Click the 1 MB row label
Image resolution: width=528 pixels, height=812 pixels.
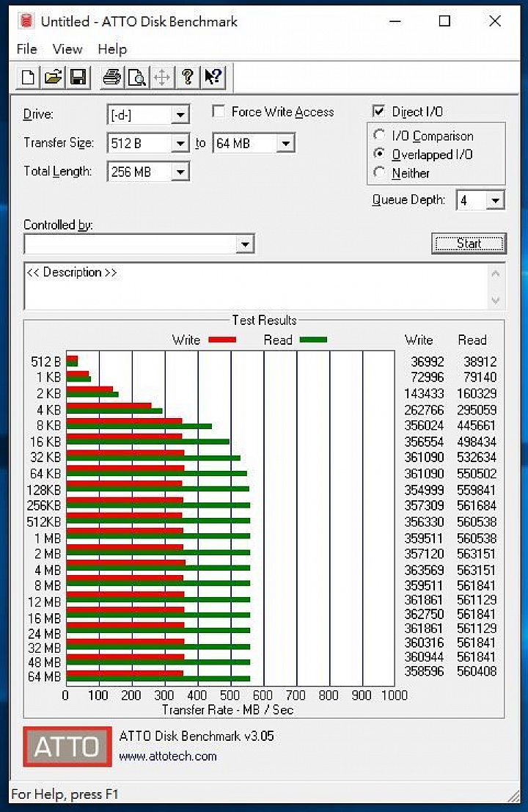pos(48,538)
